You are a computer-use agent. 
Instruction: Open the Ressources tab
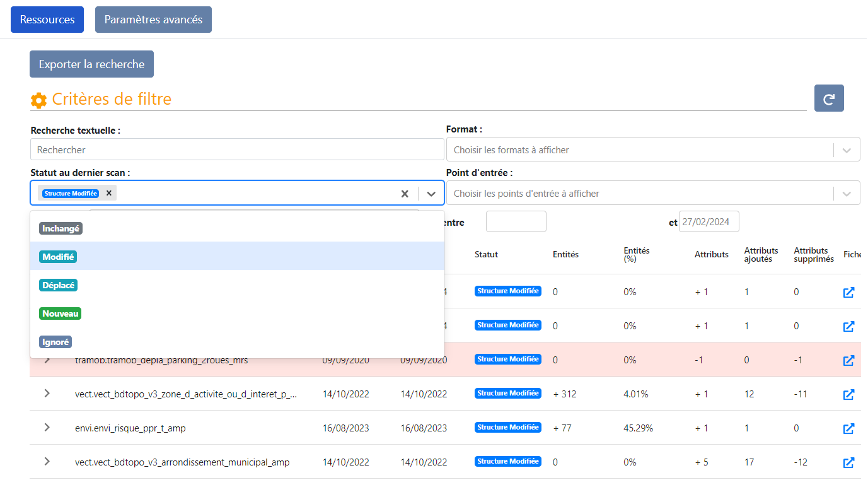(x=47, y=20)
